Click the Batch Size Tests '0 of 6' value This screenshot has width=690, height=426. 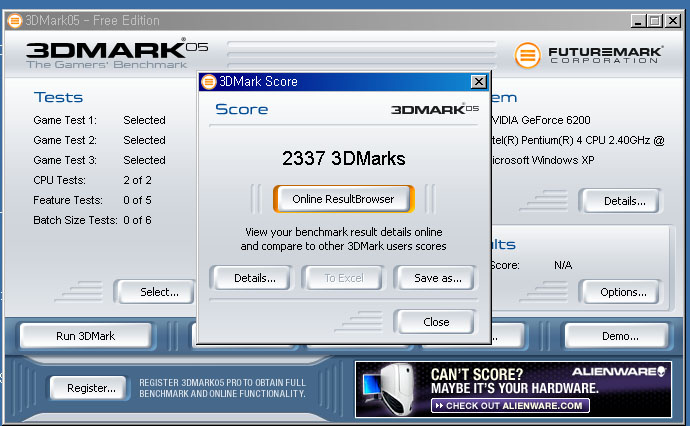click(137, 220)
